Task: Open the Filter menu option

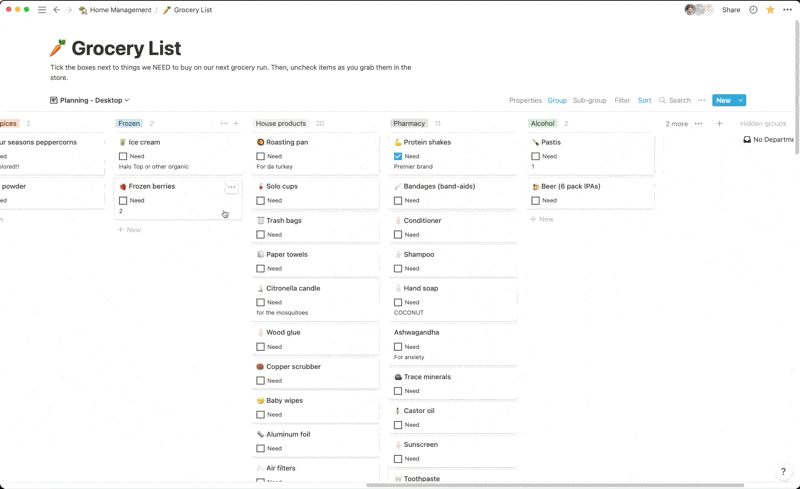Action: (x=622, y=100)
